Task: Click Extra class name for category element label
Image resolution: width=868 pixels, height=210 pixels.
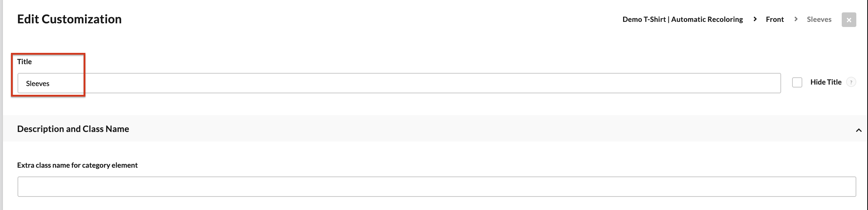Action: point(77,165)
